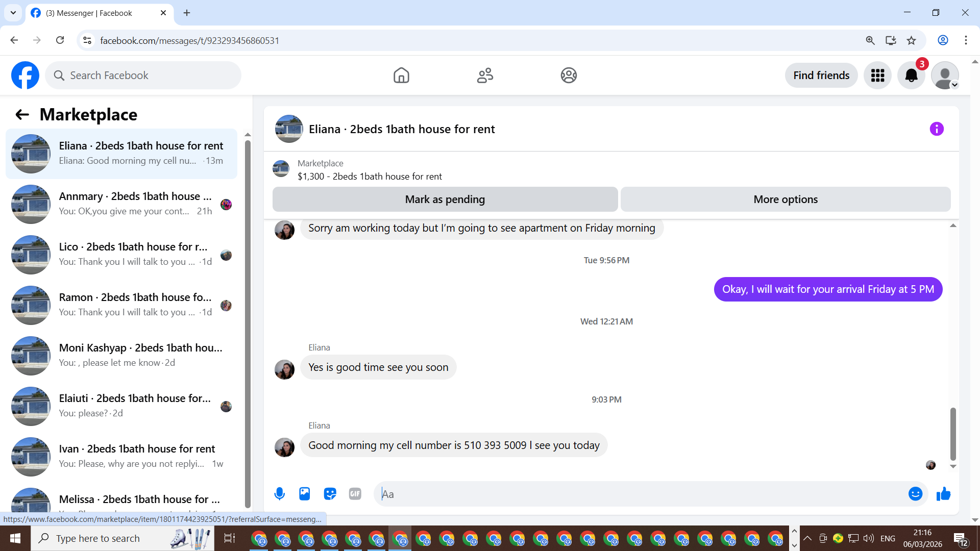
Task: Go back from Marketplace chats list
Action: (22, 115)
